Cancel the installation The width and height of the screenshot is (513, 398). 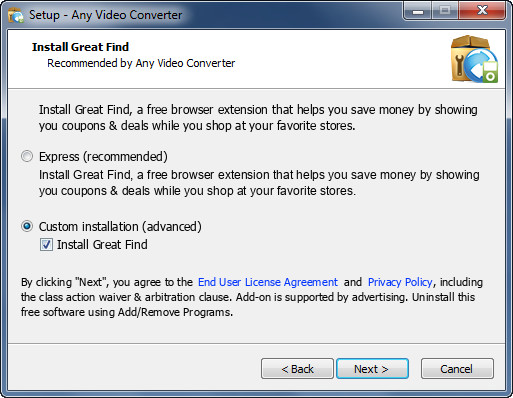coord(457,369)
